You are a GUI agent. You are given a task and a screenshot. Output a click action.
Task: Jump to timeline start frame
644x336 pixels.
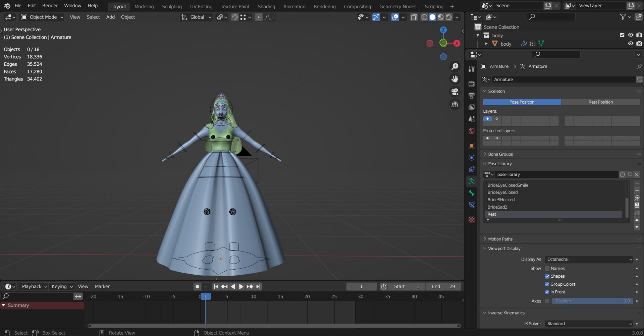[216, 287]
